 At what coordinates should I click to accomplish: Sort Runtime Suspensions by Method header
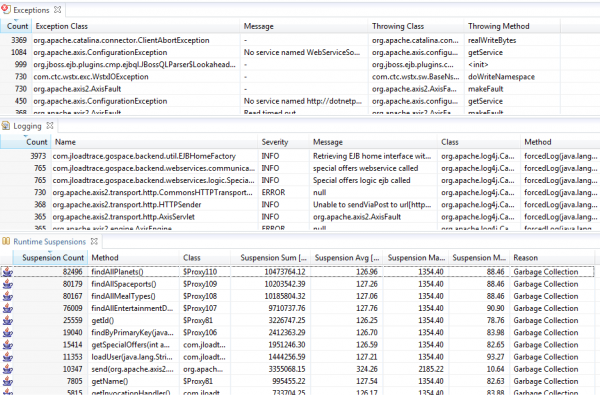[x=134, y=257]
